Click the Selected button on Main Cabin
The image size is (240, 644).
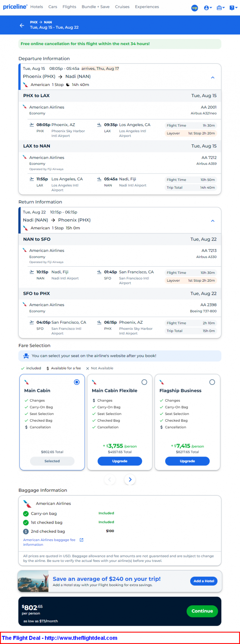point(52,461)
